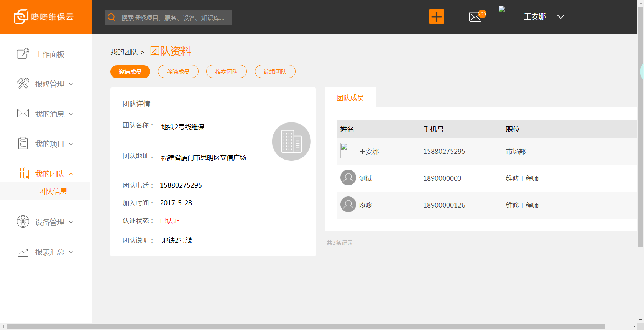Select 报修管理 sidebar menu item
This screenshot has height=330, width=644.
50,84
